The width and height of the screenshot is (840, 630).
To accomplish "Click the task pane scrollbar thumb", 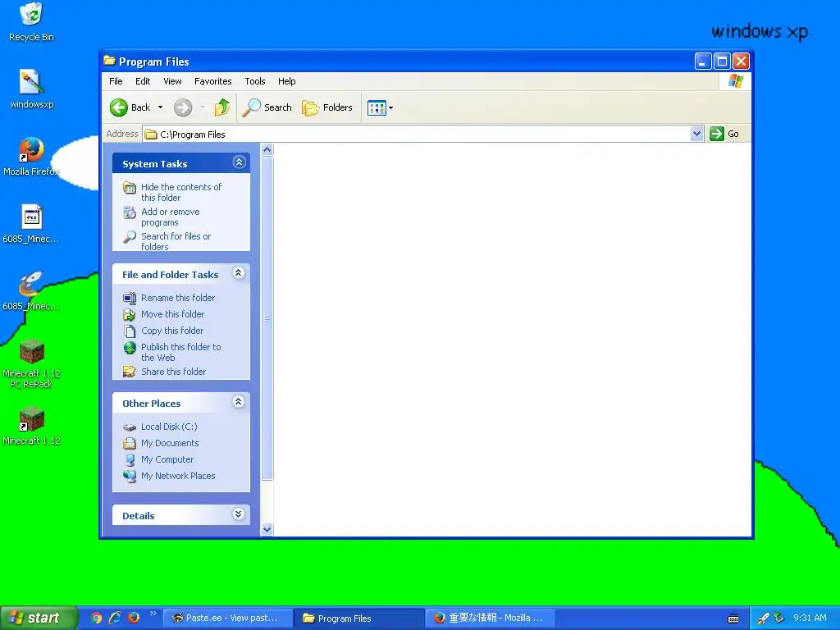I will point(267,318).
